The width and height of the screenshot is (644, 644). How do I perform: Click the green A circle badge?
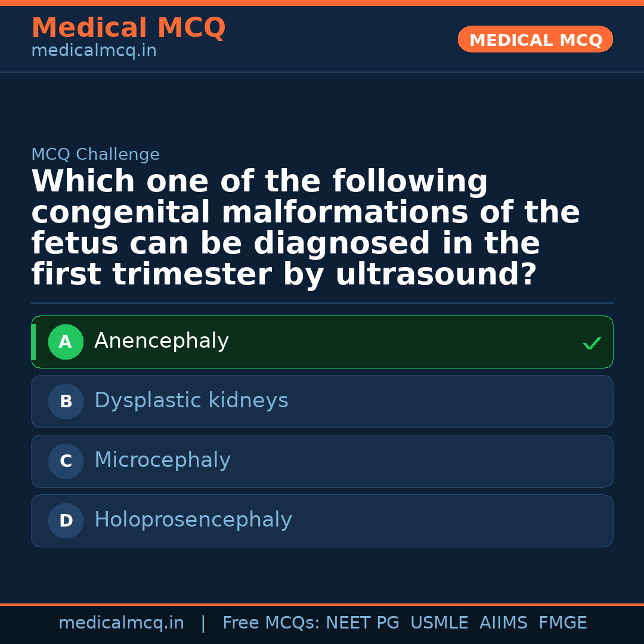click(66, 342)
